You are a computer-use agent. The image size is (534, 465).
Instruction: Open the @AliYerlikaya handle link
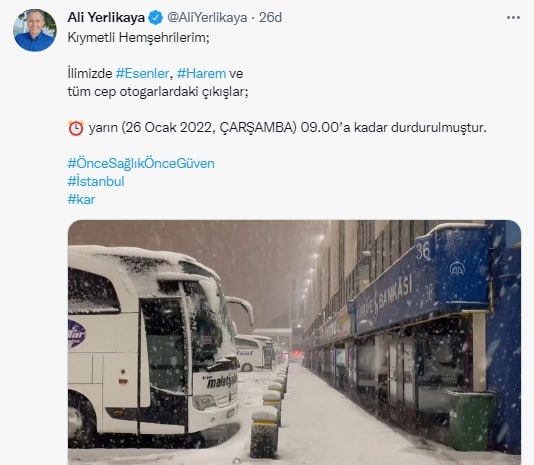click(207, 18)
